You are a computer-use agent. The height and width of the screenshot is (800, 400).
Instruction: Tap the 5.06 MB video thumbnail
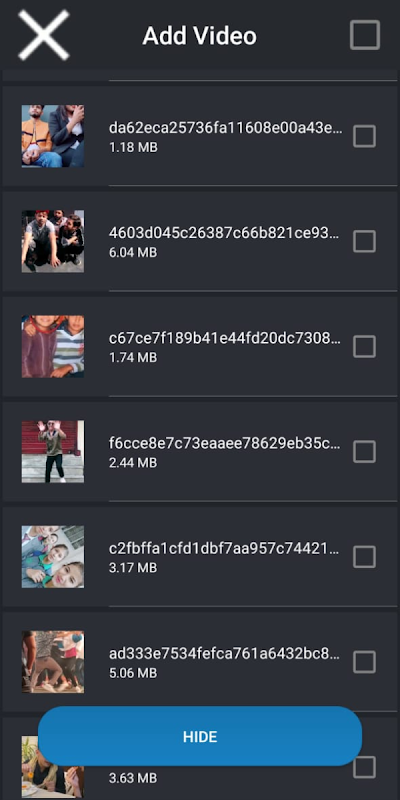coord(53,662)
